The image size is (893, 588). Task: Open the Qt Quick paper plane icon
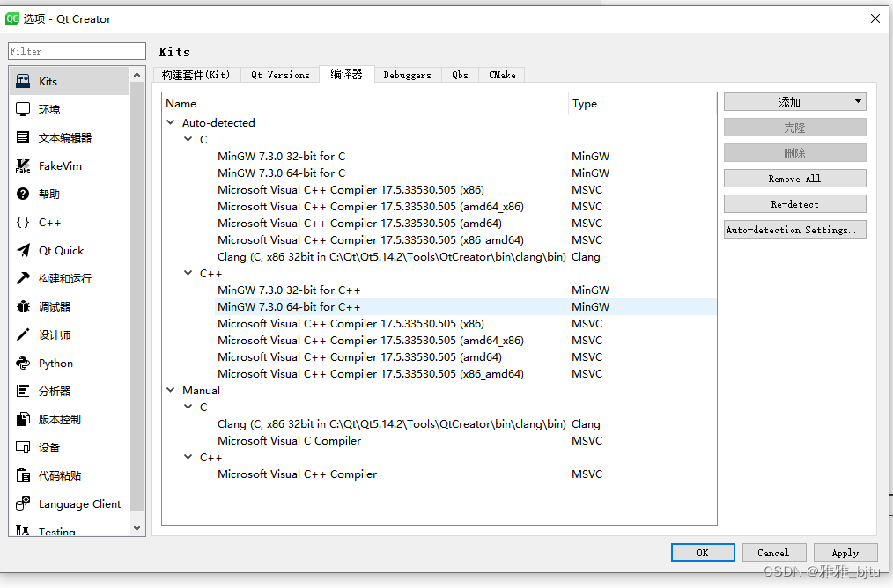tap(23, 251)
